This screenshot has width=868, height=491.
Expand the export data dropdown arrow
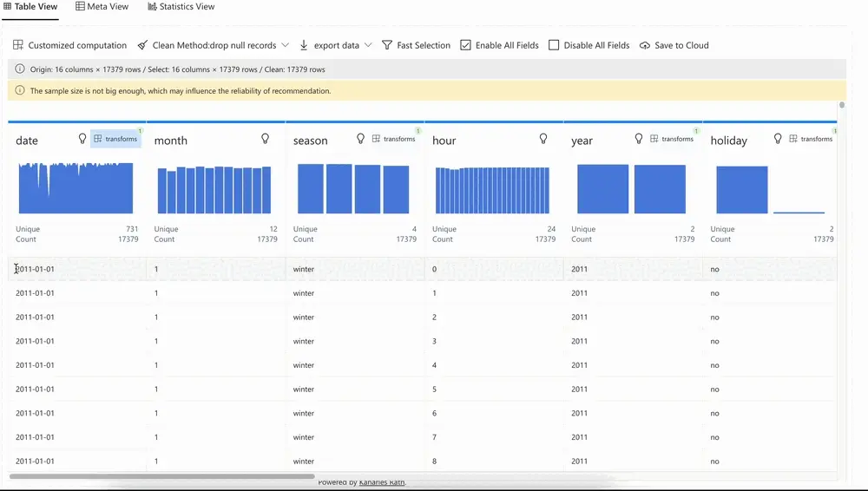point(368,45)
